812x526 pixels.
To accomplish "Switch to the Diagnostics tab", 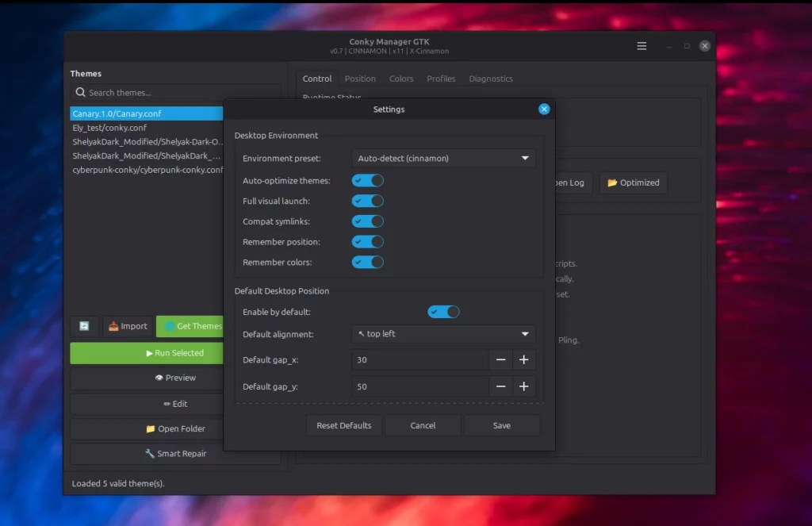I will (x=491, y=79).
